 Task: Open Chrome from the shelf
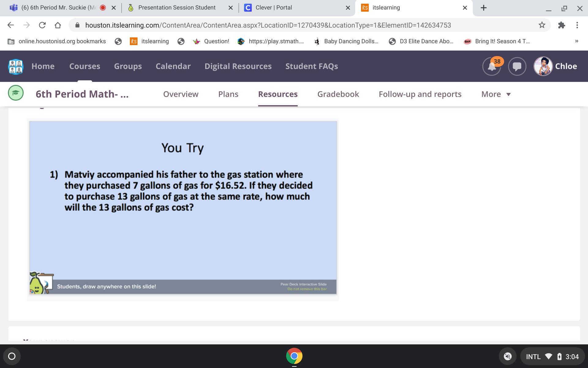(x=294, y=356)
